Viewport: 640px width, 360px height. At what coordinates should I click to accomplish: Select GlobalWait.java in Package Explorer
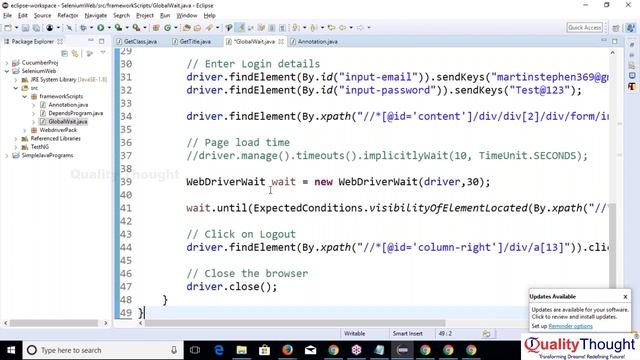[x=68, y=122]
